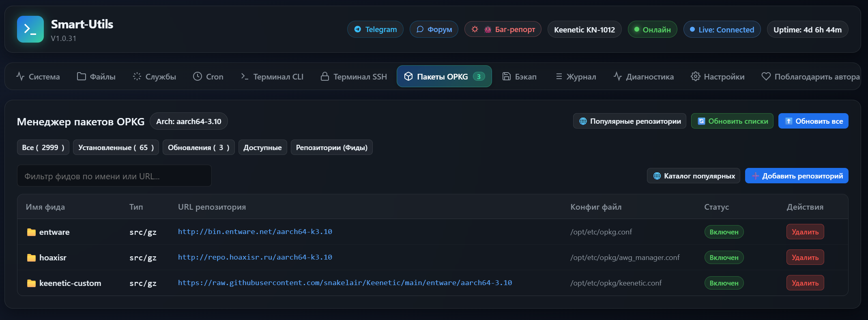The width and height of the screenshot is (868, 320).
Task: Open Популярные репозитории globe button
Action: tap(630, 121)
